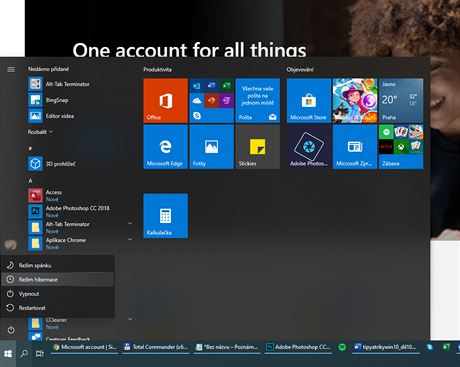Click the Spotify icon on taskbar
460x367 pixels.
(x=342, y=347)
